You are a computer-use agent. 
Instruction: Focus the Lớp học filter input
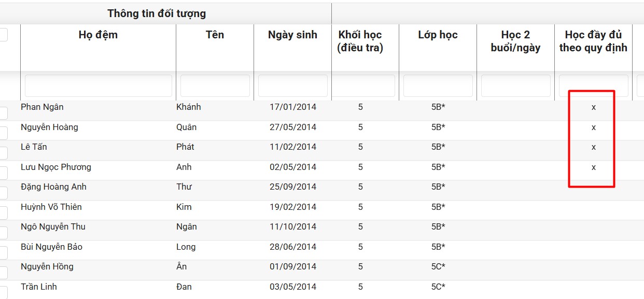tap(438, 86)
